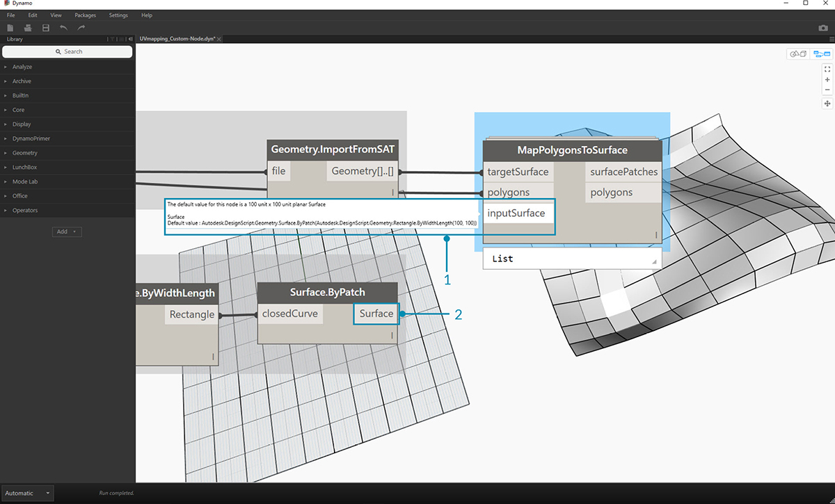Screen dimensions: 835x504
Task: Click the New file toolbar icon
Action: tap(10, 28)
